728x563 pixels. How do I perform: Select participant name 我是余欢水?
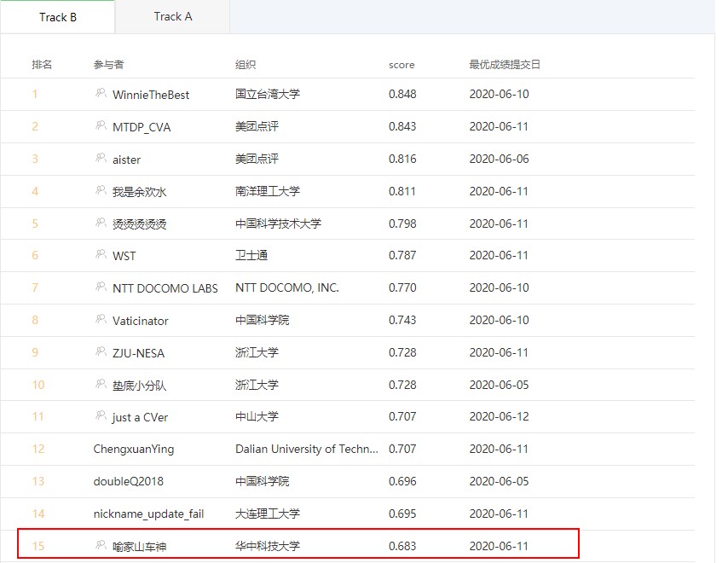[x=139, y=192]
